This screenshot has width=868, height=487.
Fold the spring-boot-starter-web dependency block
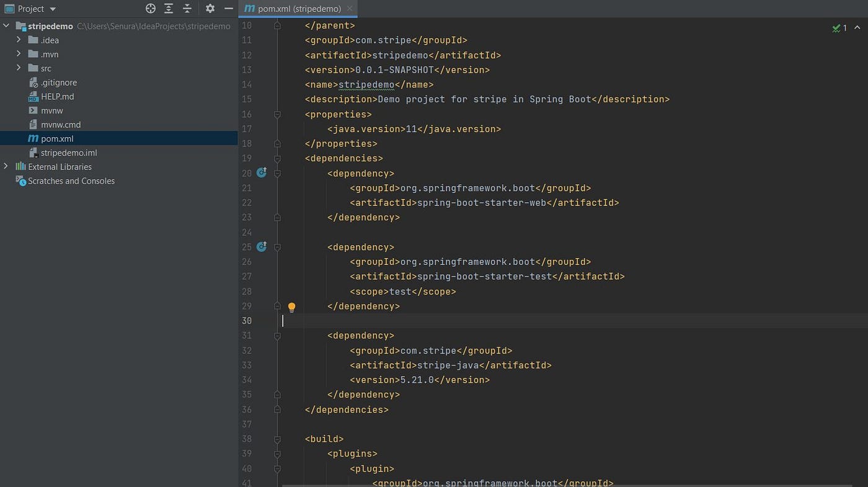pyautogui.click(x=277, y=173)
